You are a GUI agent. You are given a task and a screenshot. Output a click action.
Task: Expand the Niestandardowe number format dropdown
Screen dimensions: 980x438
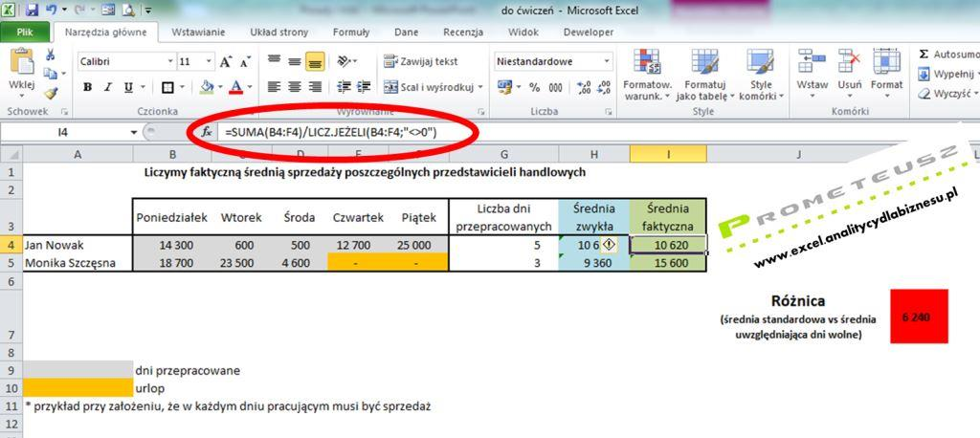pos(606,61)
